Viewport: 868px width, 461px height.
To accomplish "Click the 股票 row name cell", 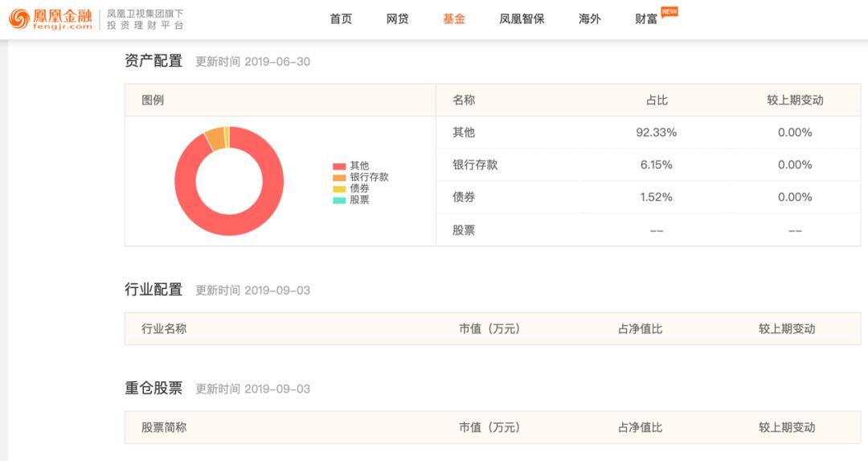I will coord(464,230).
